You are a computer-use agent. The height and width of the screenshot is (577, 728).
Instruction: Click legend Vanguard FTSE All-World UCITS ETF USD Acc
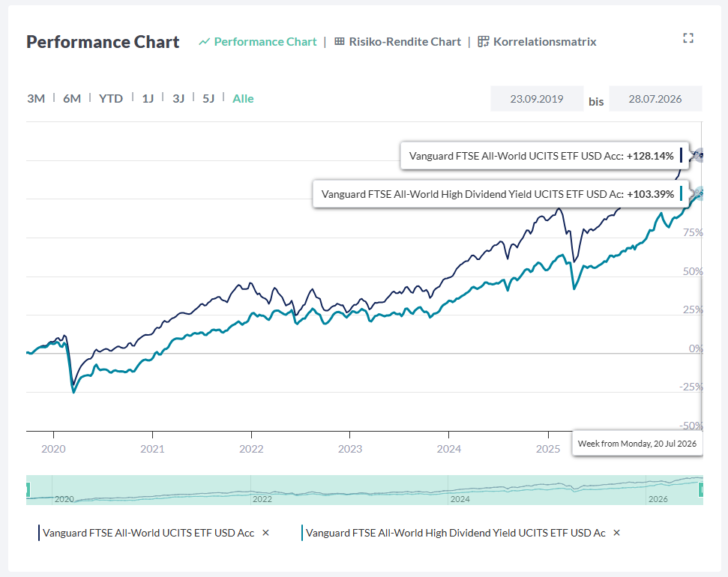click(x=148, y=533)
